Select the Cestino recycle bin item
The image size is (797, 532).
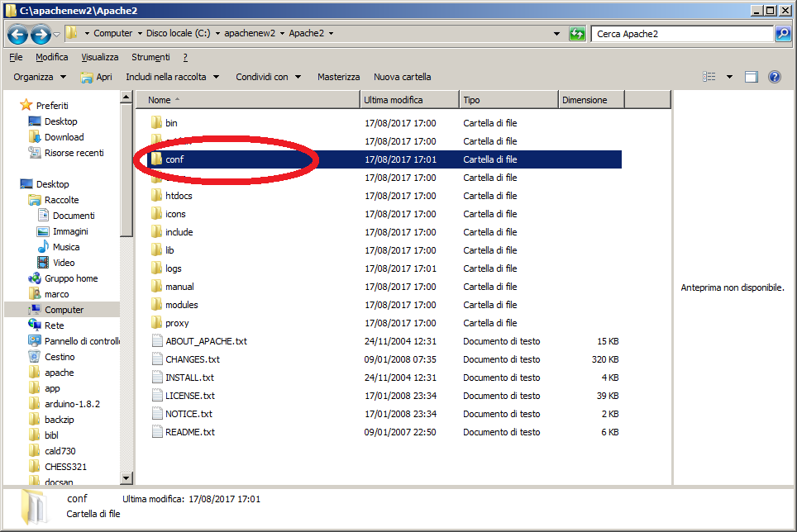(x=60, y=357)
